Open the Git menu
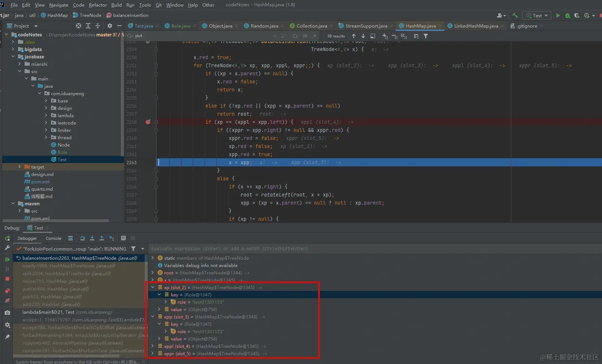 [x=159, y=5]
